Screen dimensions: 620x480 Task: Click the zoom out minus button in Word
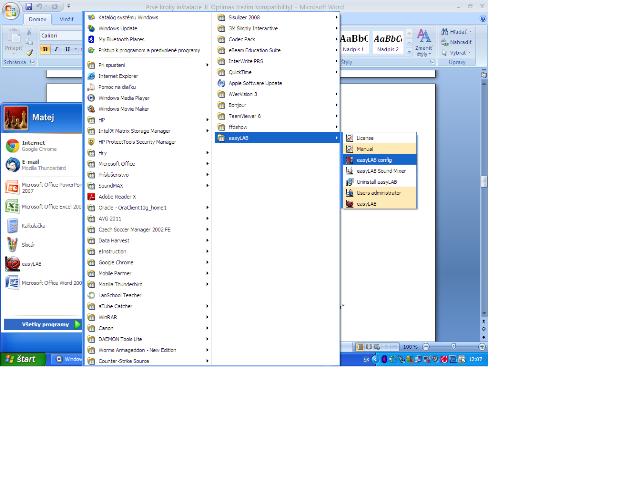point(426,347)
